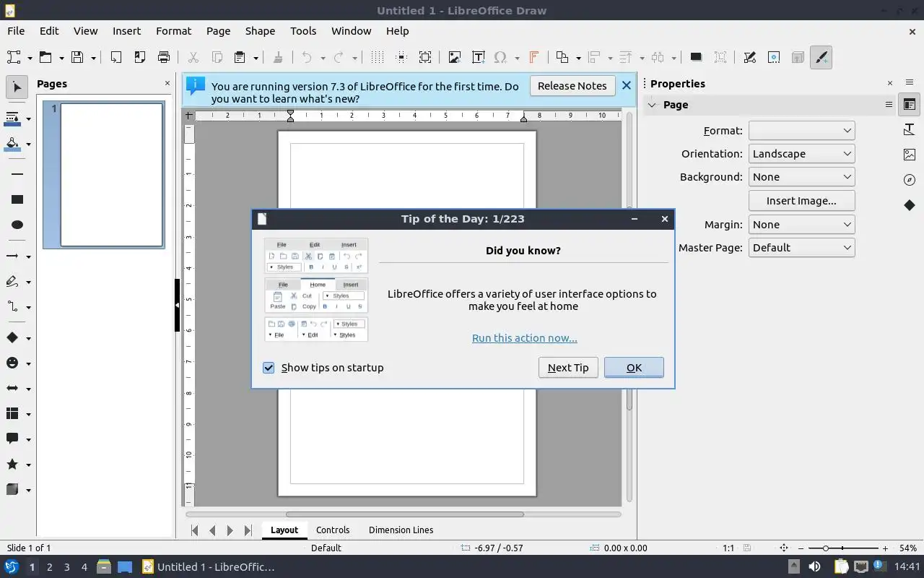The width and height of the screenshot is (924, 578).
Task: Toggle the Shadow icon
Action: click(696, 57)
